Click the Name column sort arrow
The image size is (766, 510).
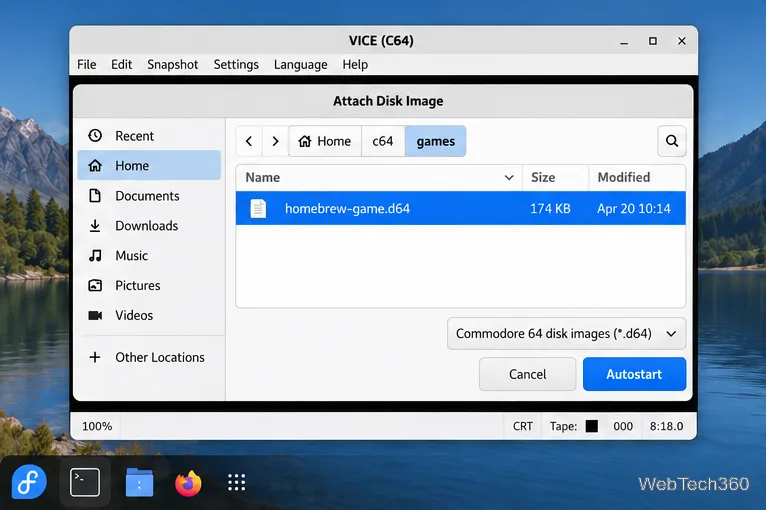click(509, 178)
